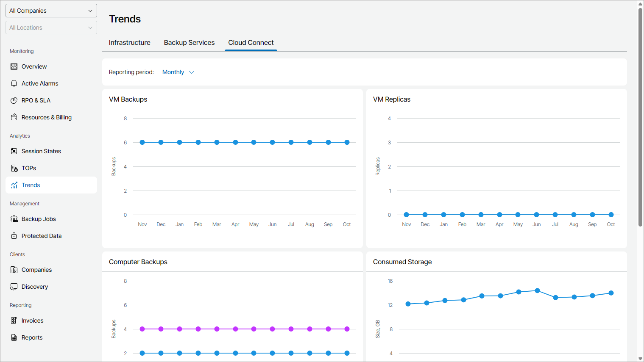Change the Monthly reporting period

[178, 72]
